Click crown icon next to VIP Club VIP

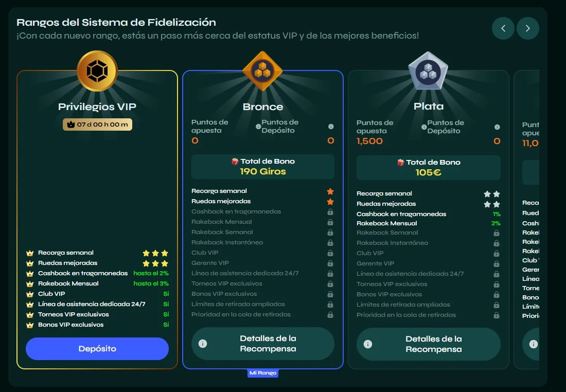coord(30,294)
